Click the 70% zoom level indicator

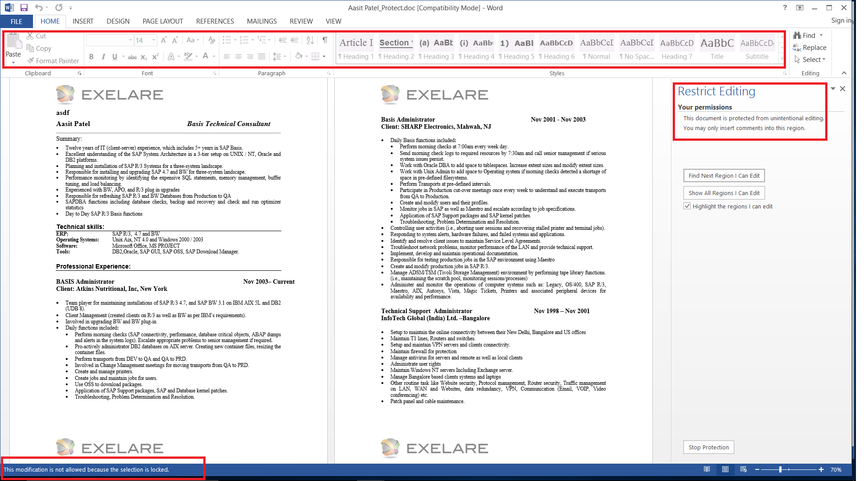coord(836,469)
